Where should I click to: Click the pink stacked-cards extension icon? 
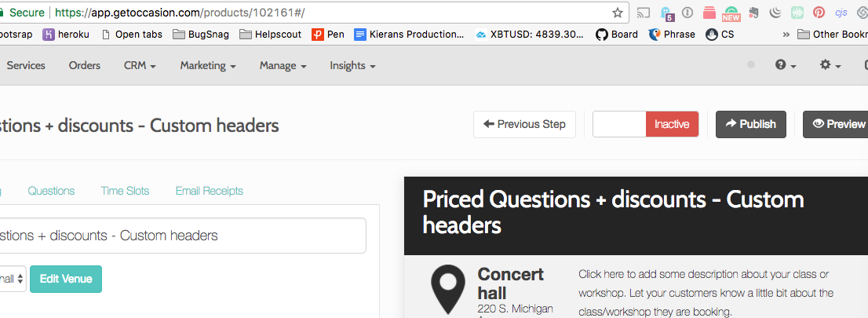coord(709,13)
